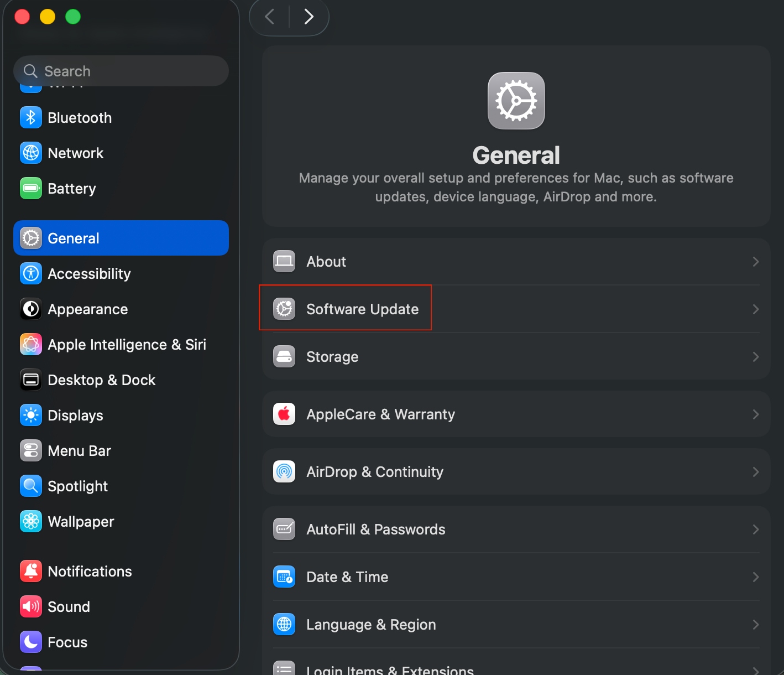Image resolution: width=784 pixels, height=675 pixels.
Task: Go forward with the forward arrow
Action: point(309,17)
